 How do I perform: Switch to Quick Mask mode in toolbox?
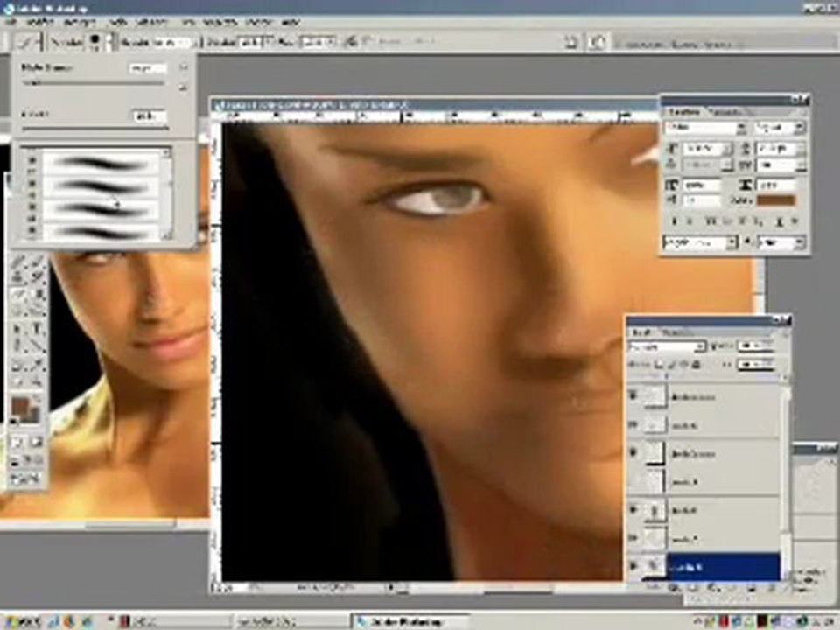37,443
